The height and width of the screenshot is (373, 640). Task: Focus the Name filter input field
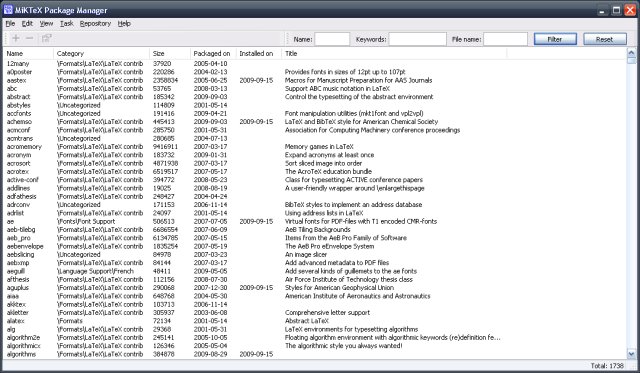[x=332, y=39]
